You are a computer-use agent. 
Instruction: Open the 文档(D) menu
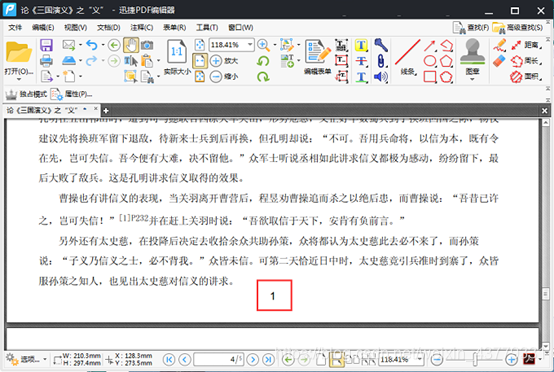108,28
